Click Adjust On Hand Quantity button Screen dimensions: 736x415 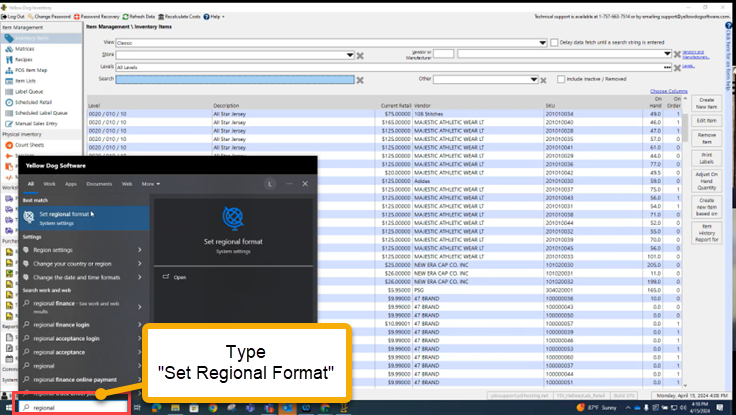click(x=706, y=181)
